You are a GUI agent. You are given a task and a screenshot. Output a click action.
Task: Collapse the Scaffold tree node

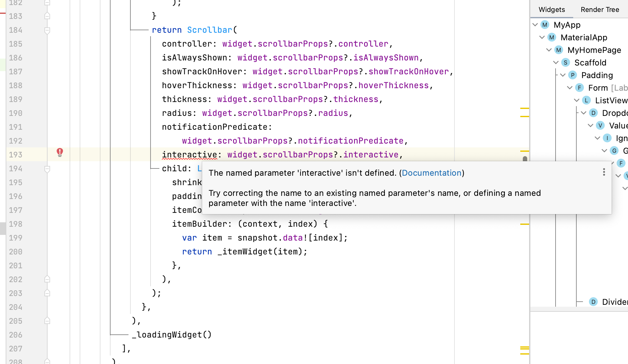555,63
